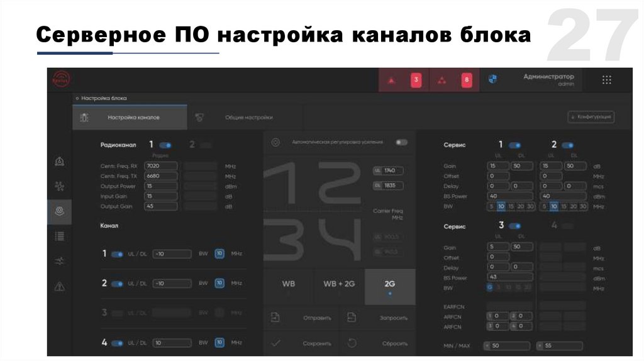Select BW 5 for Сервис 1
This screenshot has height=361, width=644.
coord(491,206)
